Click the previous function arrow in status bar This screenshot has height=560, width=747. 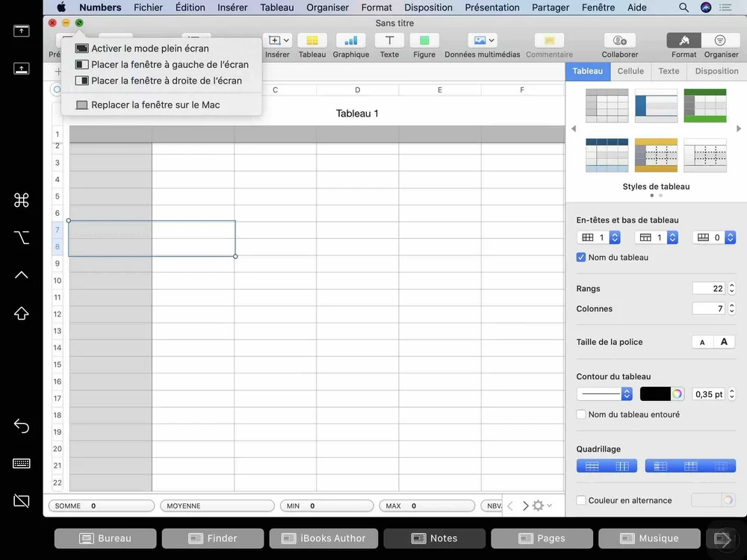coord(510,505)
